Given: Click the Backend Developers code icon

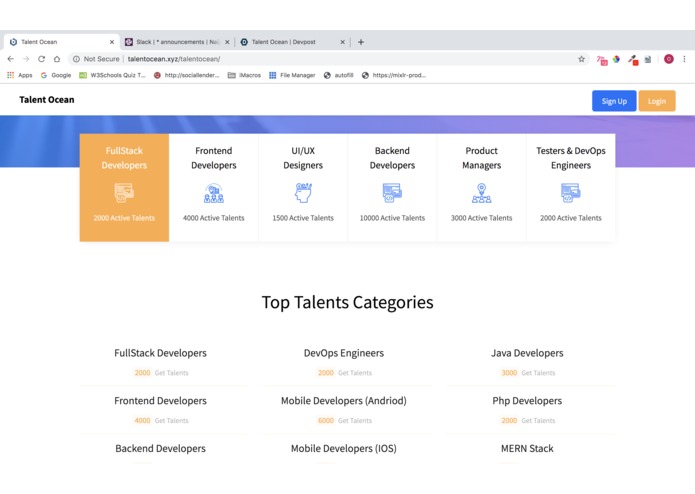Looking at the screenshot, I should (392, 193).
